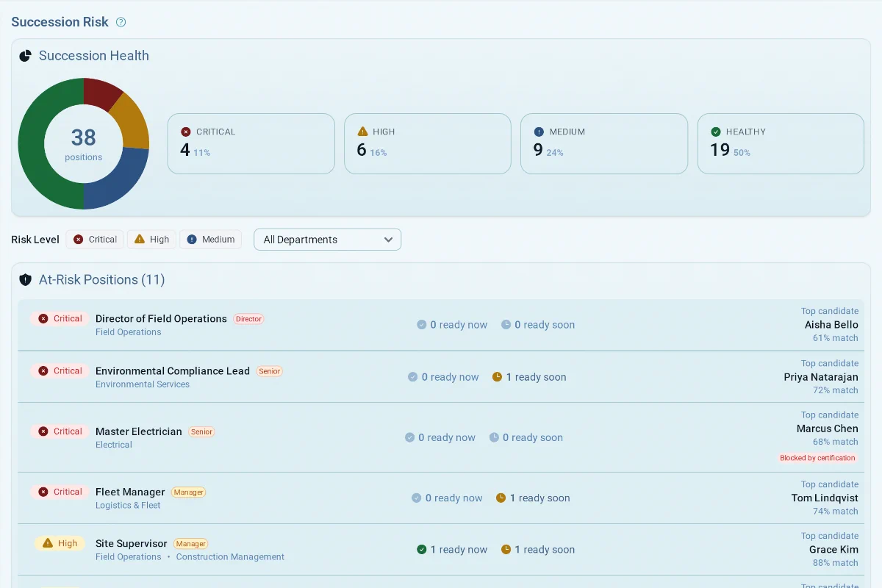Click the Succession Risk help icon
Viewport: 882px width, 588px height.
[121, 22]
